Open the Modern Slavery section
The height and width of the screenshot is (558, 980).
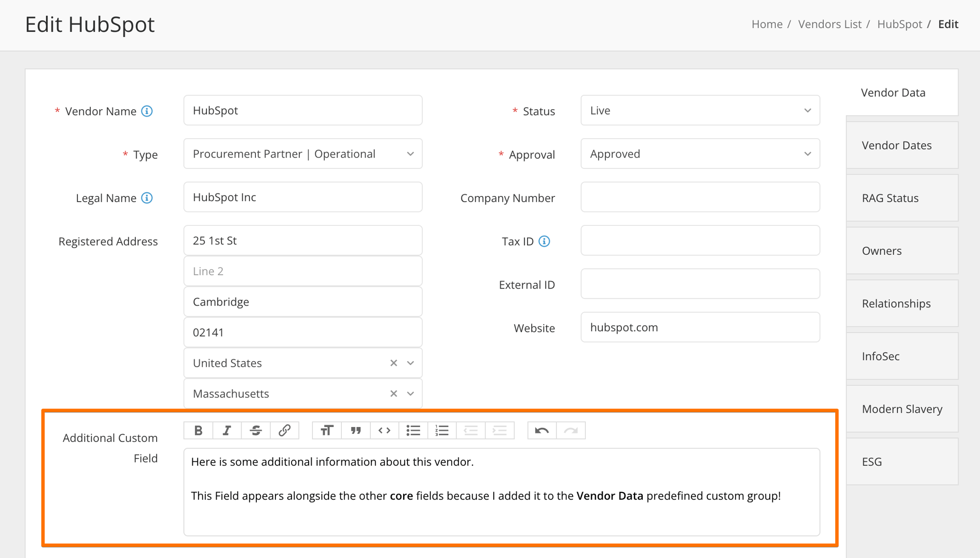(902, 409)
